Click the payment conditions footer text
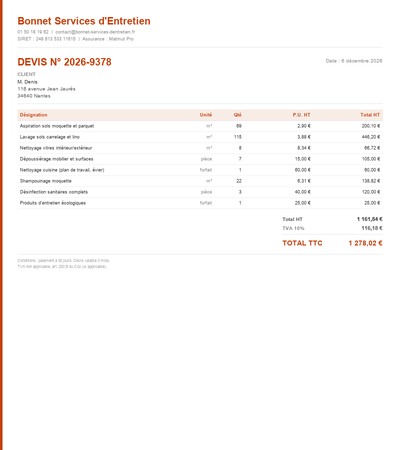 point(63,261)
